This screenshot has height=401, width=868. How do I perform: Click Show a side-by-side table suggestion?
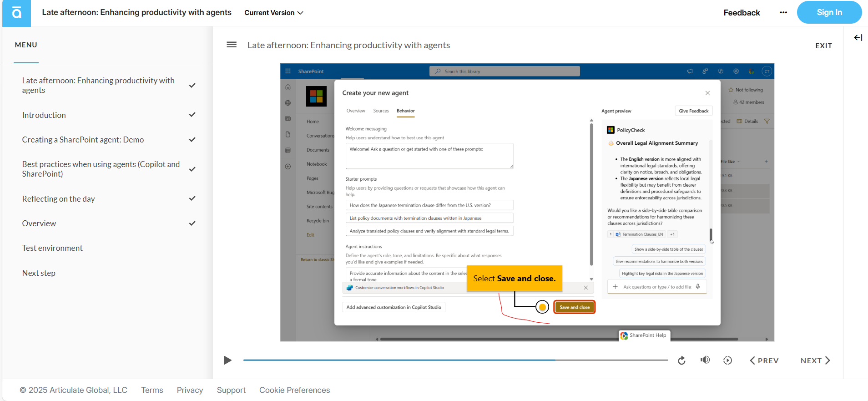(x=668, y=249)
